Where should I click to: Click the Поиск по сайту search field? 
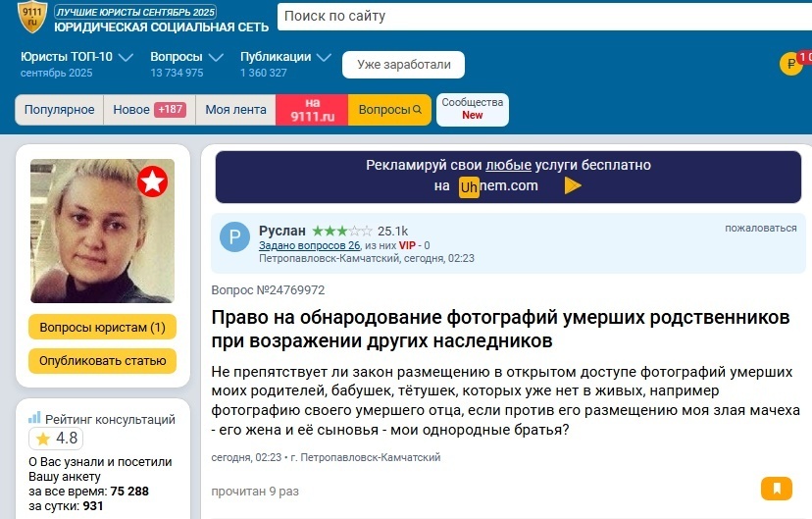click(539, 17)
